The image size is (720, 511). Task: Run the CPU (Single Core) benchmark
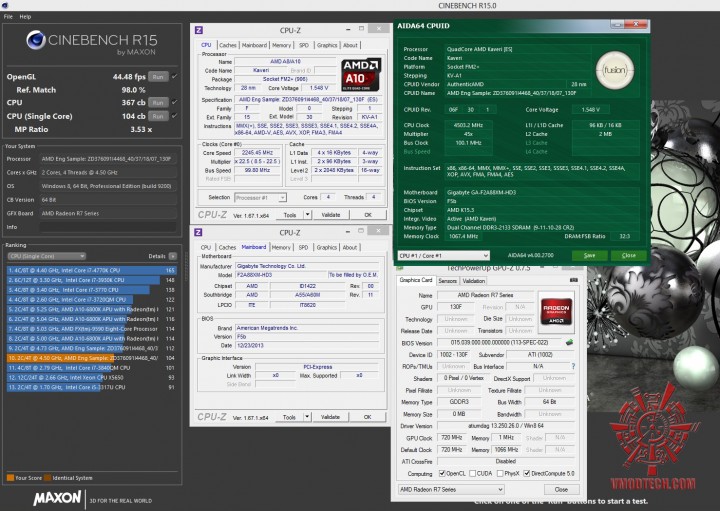click(158, 116)
